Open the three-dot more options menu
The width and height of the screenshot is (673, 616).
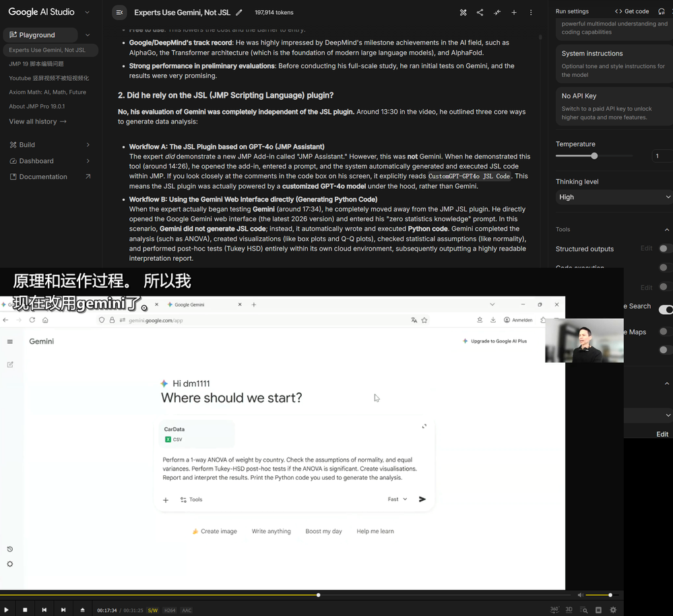(531, 12)
